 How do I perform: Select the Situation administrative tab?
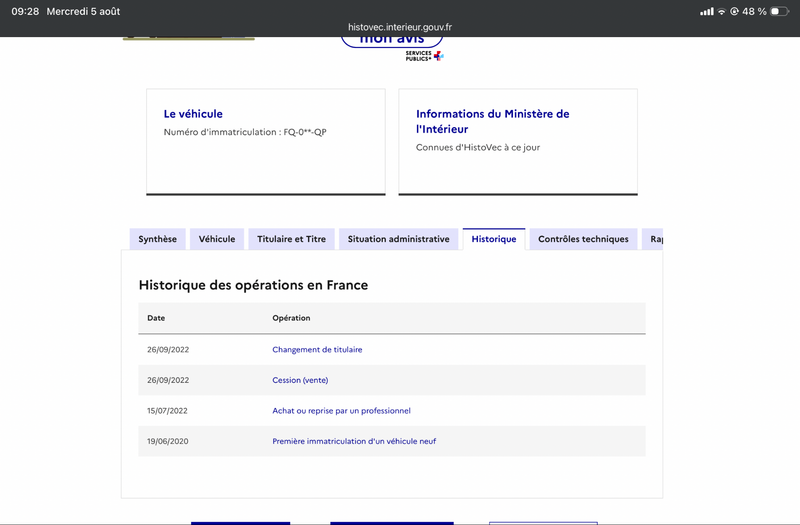[398, 239]
